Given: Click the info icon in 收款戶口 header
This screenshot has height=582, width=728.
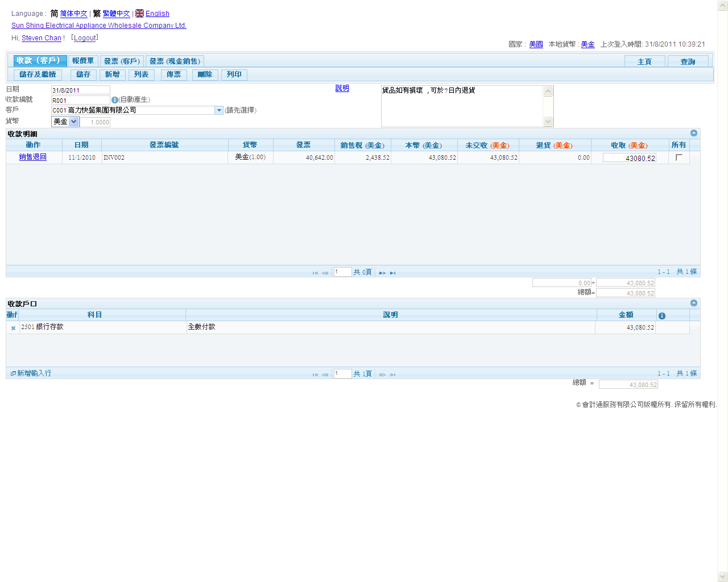Looking at the screenshot, I should coord(661,315).
